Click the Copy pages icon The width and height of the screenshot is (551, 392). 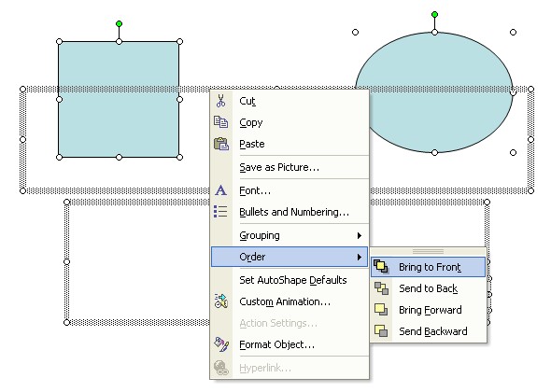(x=220, y=122)
